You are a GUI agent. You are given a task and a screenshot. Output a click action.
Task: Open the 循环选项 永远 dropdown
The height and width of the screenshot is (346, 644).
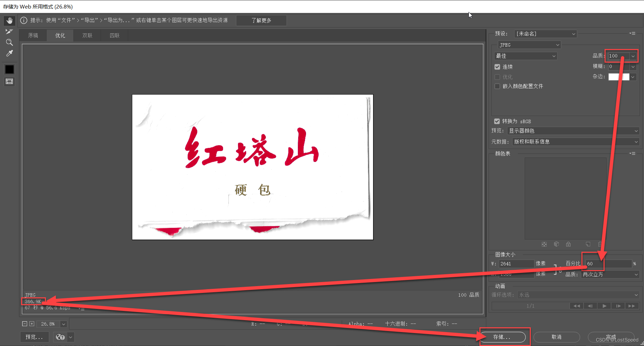[578, 295]
